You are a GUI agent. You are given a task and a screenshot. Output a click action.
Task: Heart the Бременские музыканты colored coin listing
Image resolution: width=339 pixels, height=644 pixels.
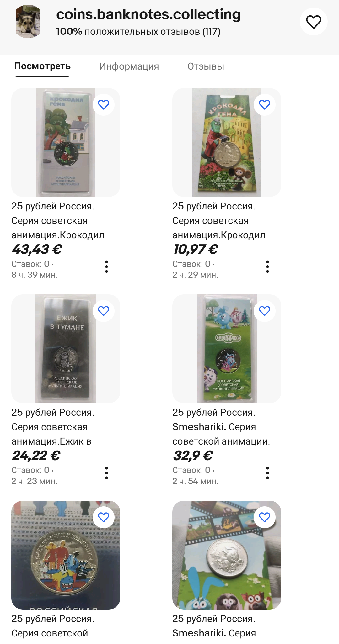pos(104,517)
